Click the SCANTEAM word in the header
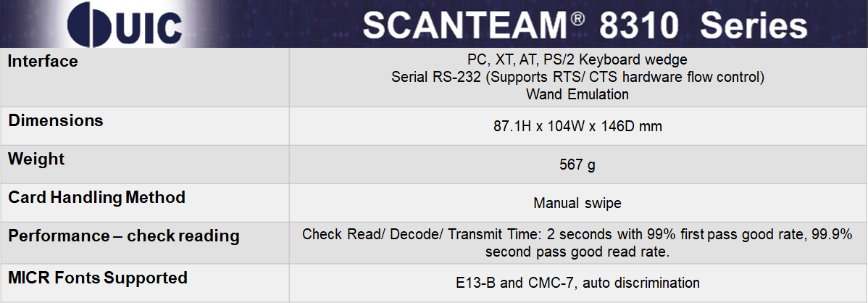This screenshot has height=303, width=868. (x=464, y=26)
